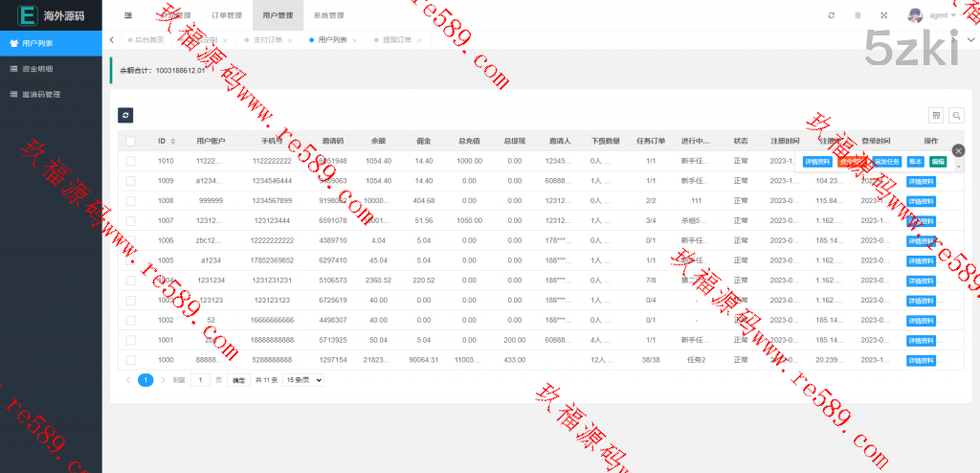Check the select-all header checkbox

[x=130, y=141]
